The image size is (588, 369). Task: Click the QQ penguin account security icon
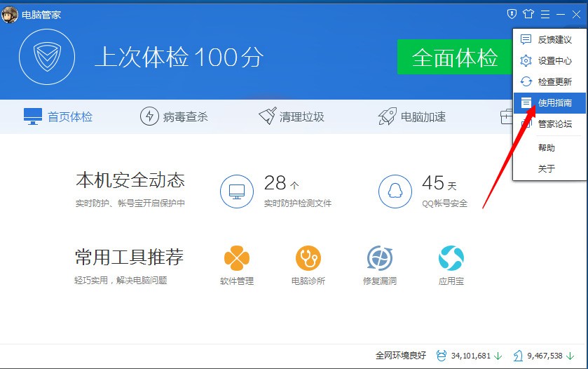[x=395, y=192]
